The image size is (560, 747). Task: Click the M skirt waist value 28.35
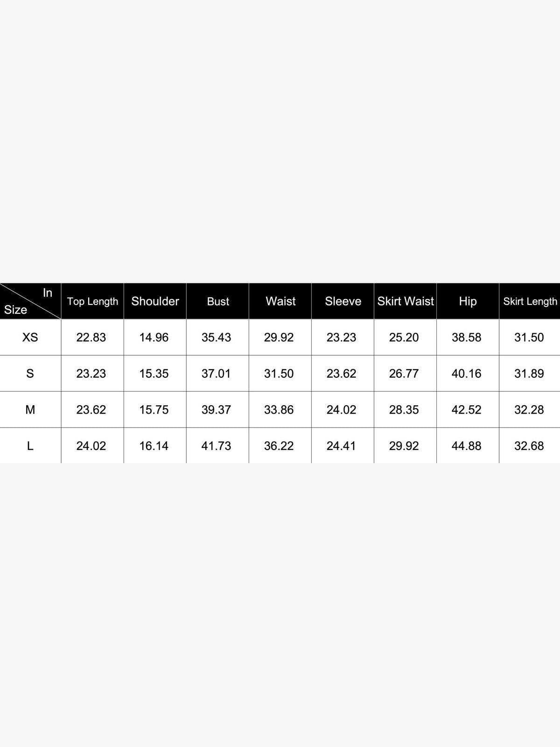pyautogui.click(x=404, y=409)
